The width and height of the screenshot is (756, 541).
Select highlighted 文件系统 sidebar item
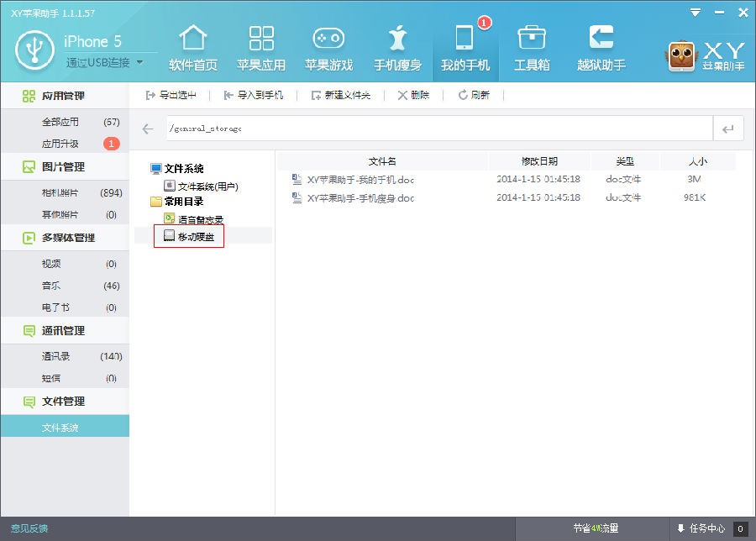click(x=65, y=428)
